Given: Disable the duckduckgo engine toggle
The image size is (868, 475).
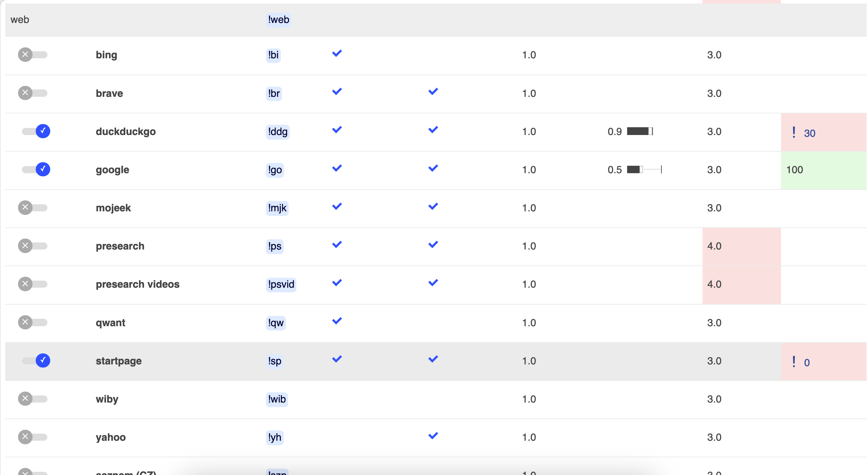Looking at the screenshot, I should click(36, 131).
